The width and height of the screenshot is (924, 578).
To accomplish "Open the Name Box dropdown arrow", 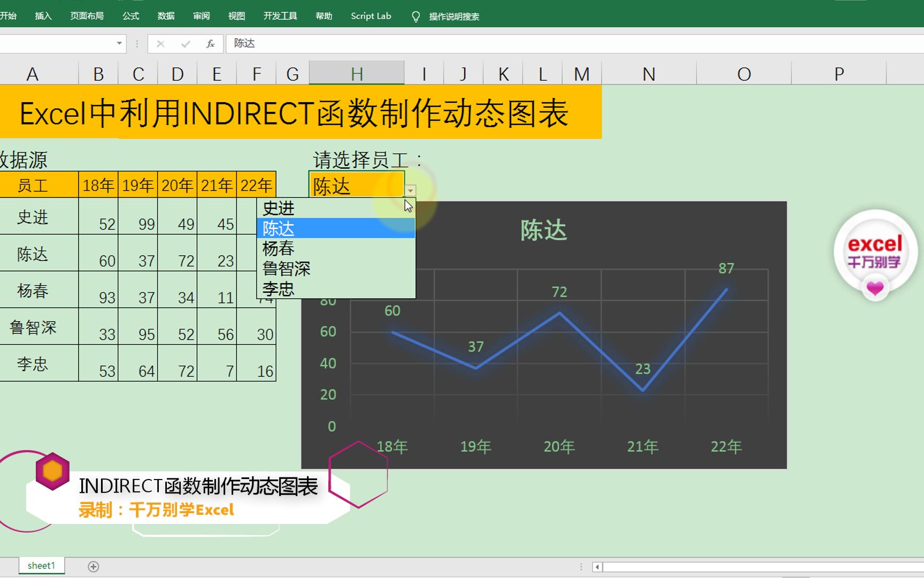I will pyautogui.click(x=119, y=43).
